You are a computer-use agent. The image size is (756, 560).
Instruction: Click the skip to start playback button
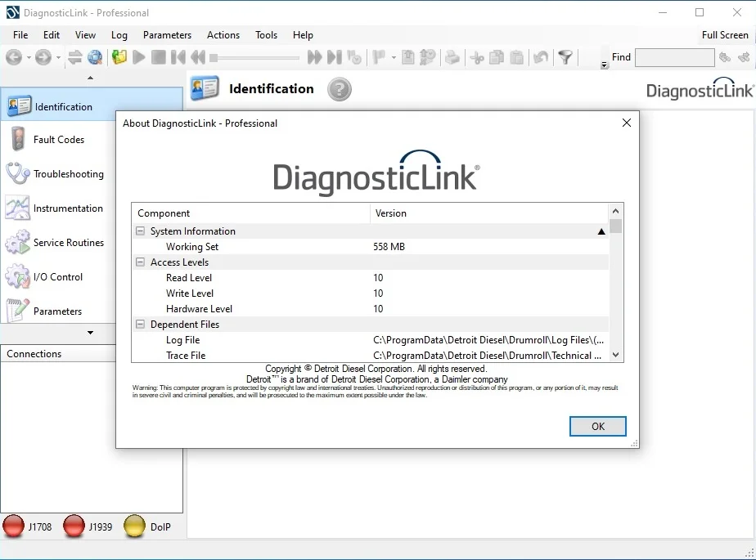coord(178,57)
